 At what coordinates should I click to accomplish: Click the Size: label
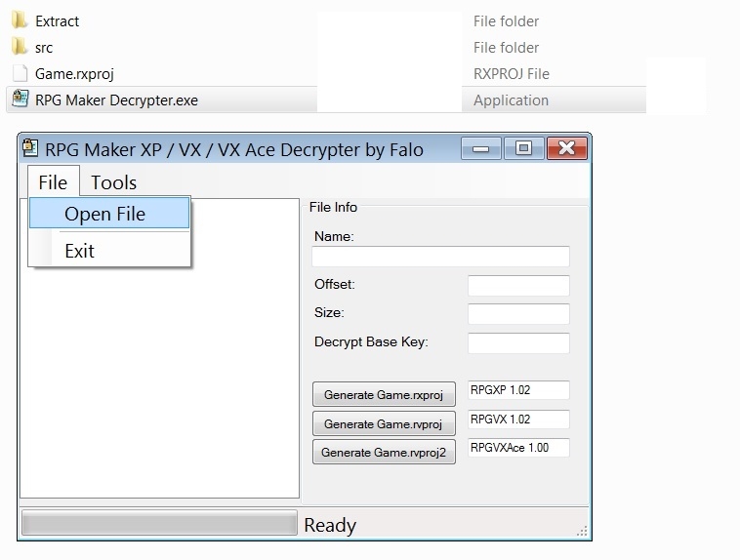point(329,312)
